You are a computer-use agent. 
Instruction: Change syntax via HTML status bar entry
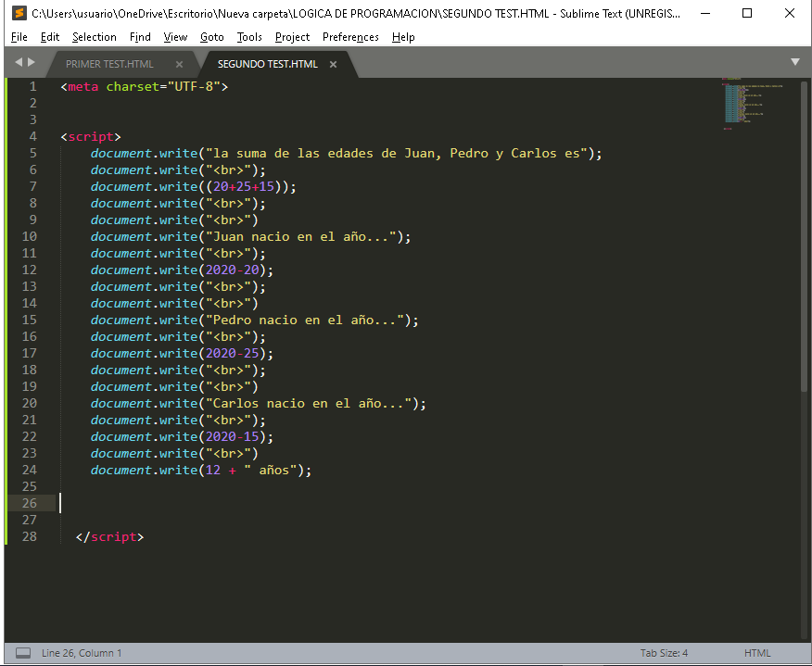pos(757,653)
